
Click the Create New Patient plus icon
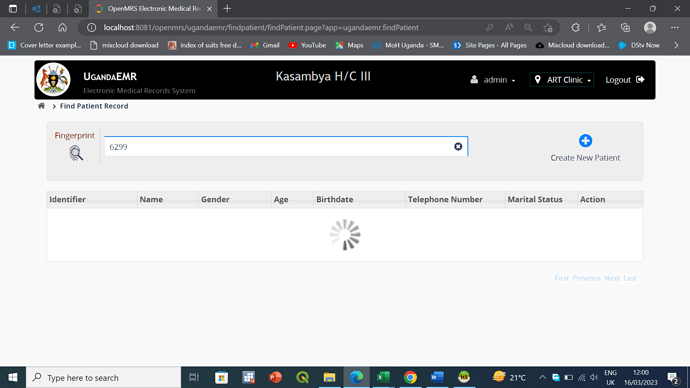click(585, 141)
